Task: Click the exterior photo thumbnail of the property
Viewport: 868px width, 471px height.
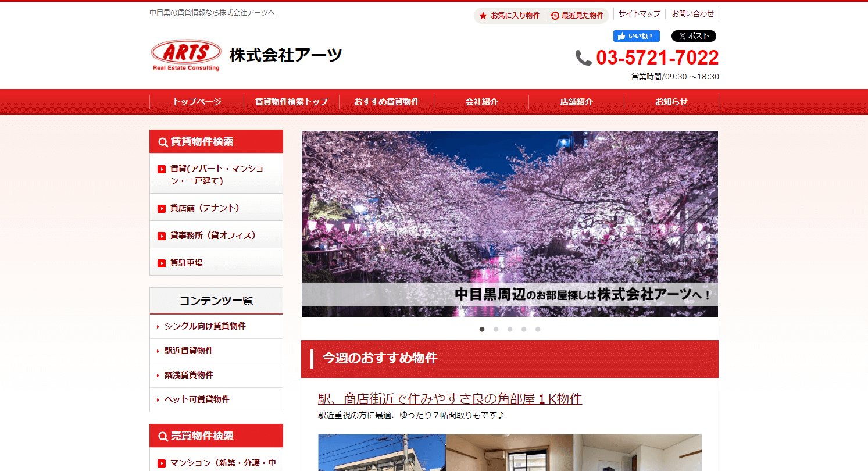Action: [381, 453]
